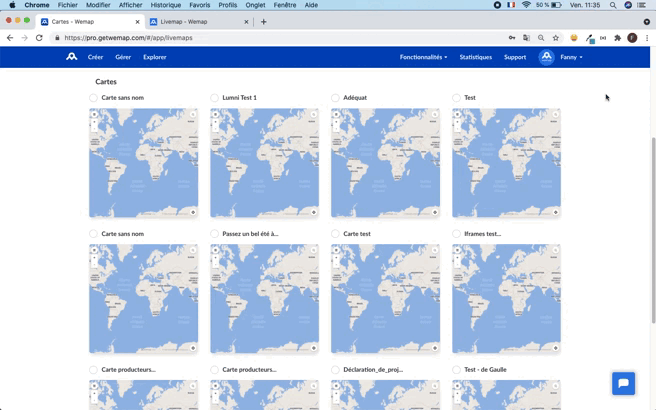Viewport: 656px width, 410px height.
Task: Tick the circle beside the Test card
Action: [x=456, y=97]
